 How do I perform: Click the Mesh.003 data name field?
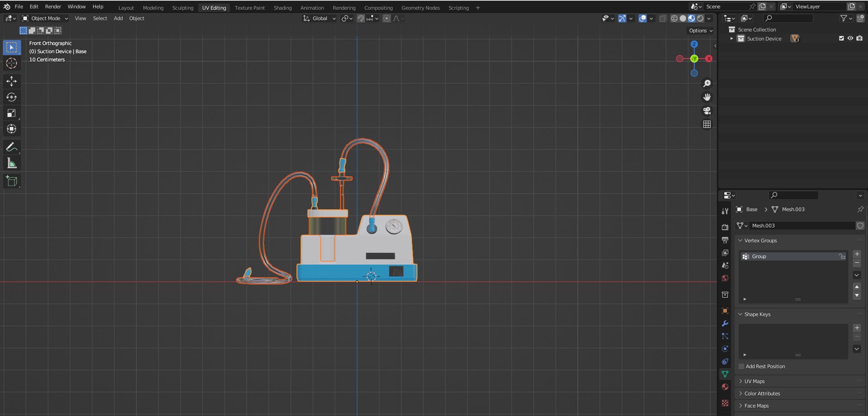pos(802,226)
